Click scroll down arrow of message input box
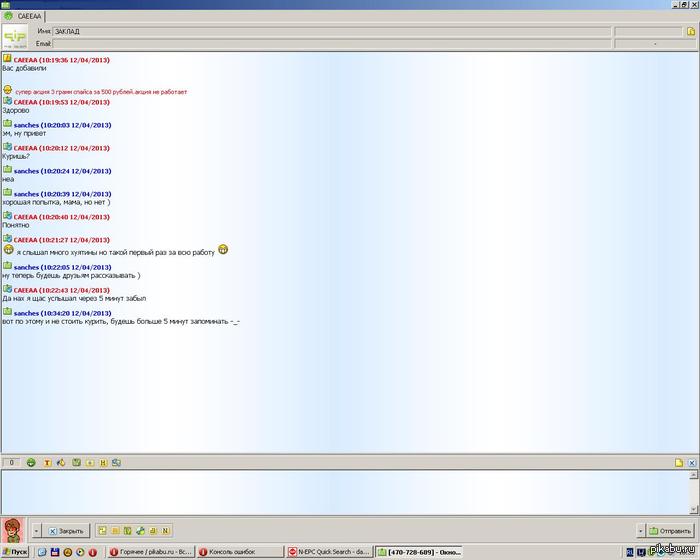700x560 pixels. pyautogui.click(x=692, y=508)
